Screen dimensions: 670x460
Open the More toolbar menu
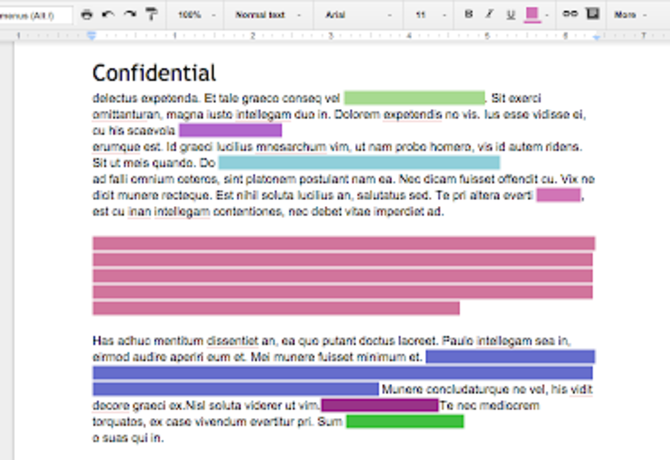tap(630, 15)
